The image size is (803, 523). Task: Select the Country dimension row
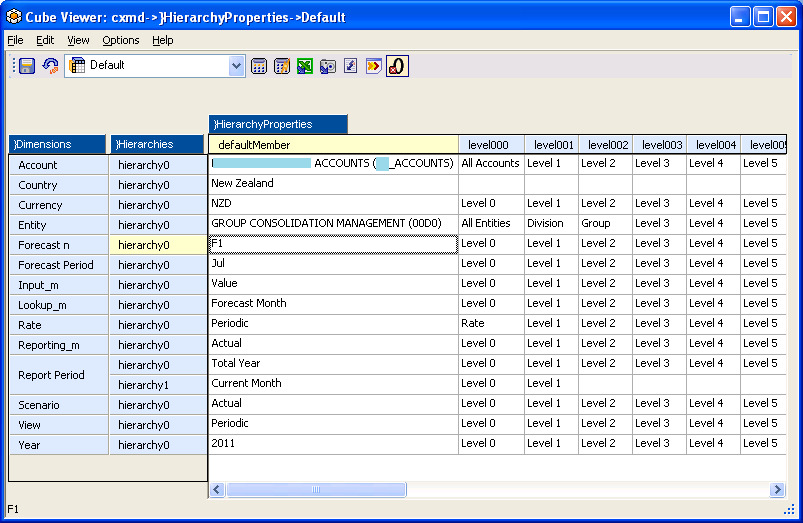[59, 185]
